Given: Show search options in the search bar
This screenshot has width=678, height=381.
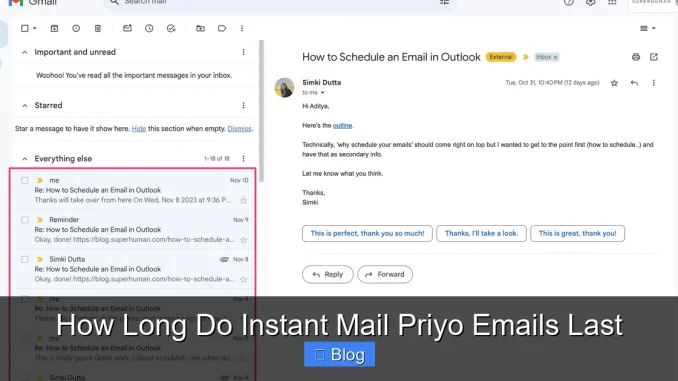Looking at the screenshot, I should click(x=444, y=2).
